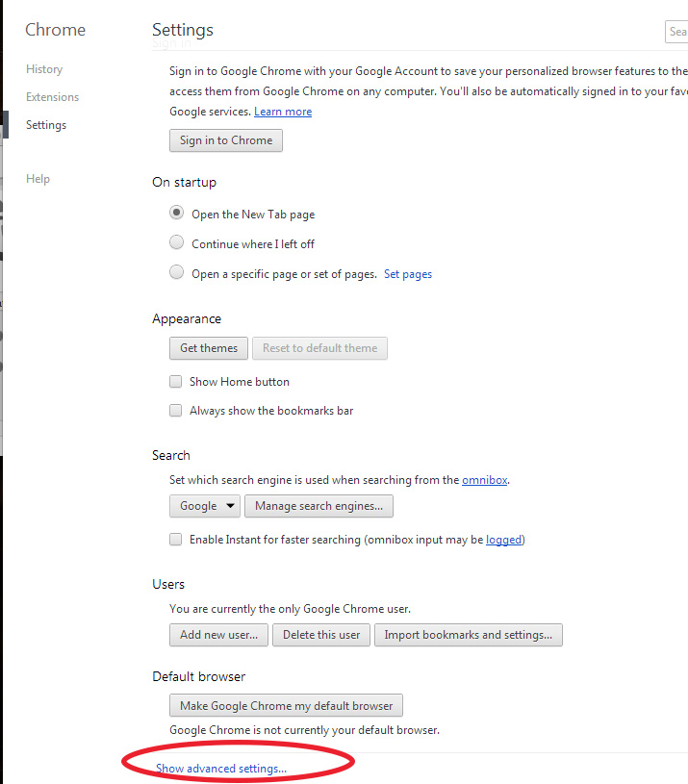Click the Get themes button
Image resolution: width=688 pixels, height=784 pixels.
(209, 348)
